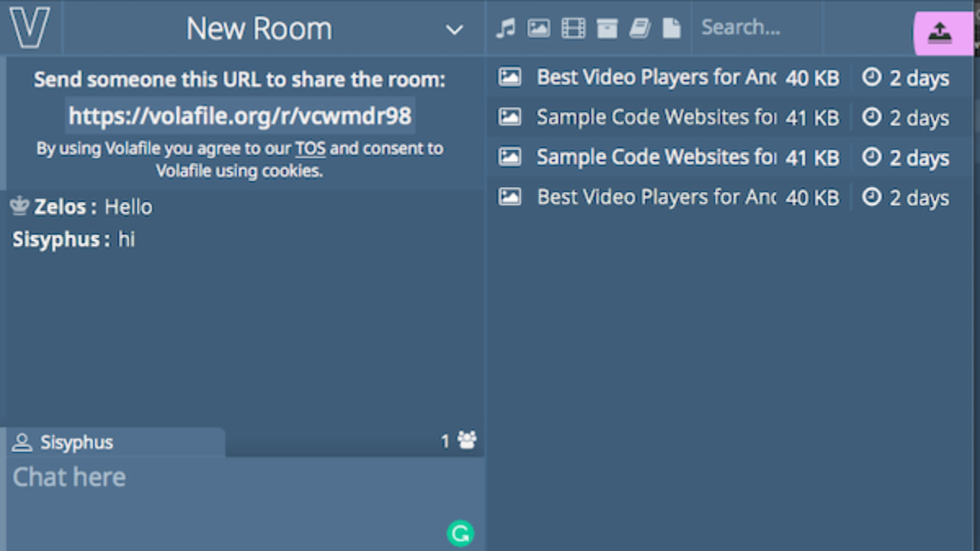
Task: Filter files by archive box icon
Action: [x=607, y=29]
